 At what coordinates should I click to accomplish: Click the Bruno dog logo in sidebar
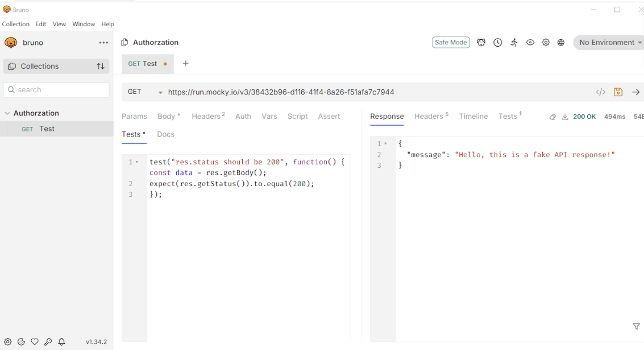tap(11, 42)
